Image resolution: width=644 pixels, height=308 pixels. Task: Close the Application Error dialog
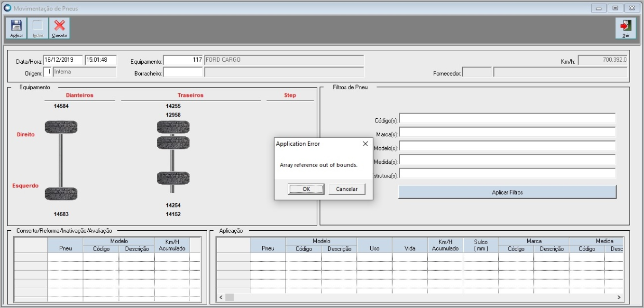(x=365, y=144)
